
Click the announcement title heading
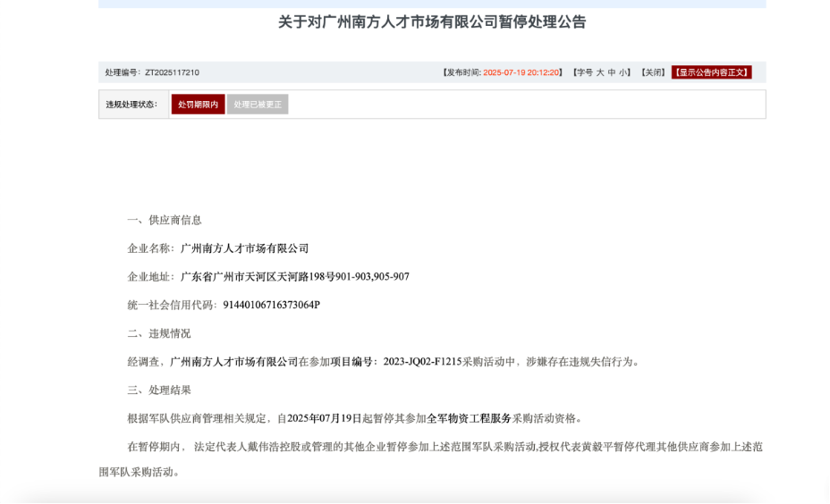click(432, 22)
